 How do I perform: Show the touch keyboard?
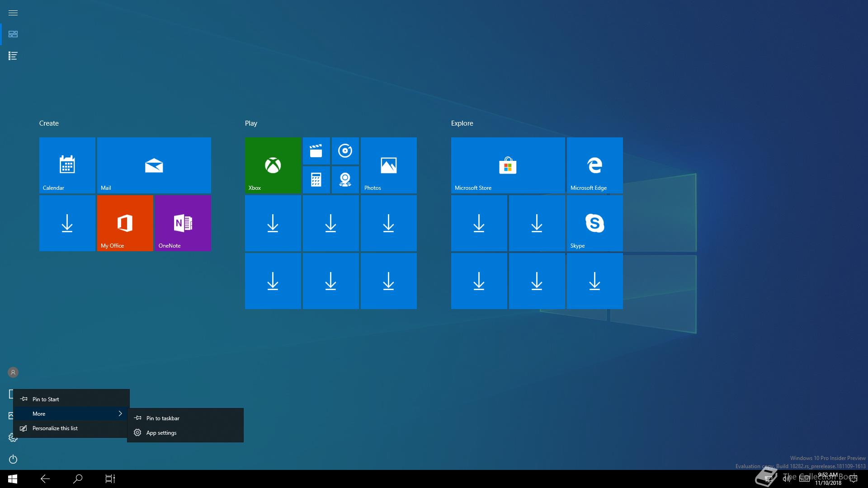pos(804,479)
